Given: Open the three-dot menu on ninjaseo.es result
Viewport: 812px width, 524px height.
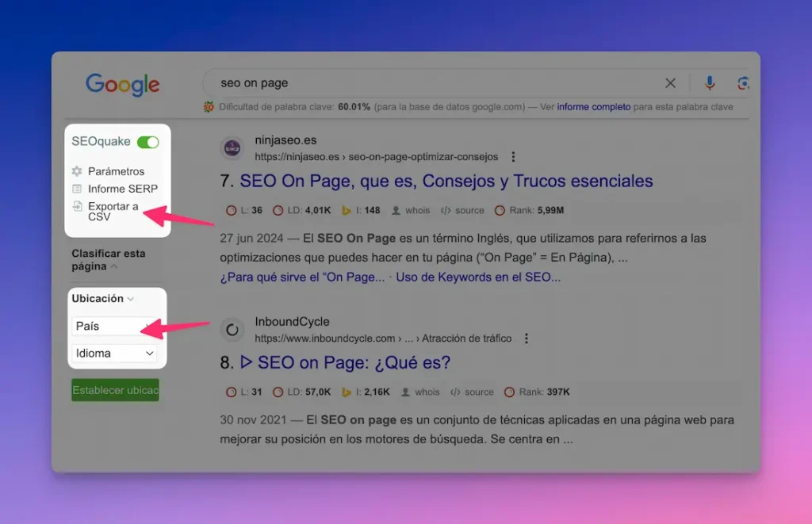Looking at the screenshot, I should (x=513, y=156).
